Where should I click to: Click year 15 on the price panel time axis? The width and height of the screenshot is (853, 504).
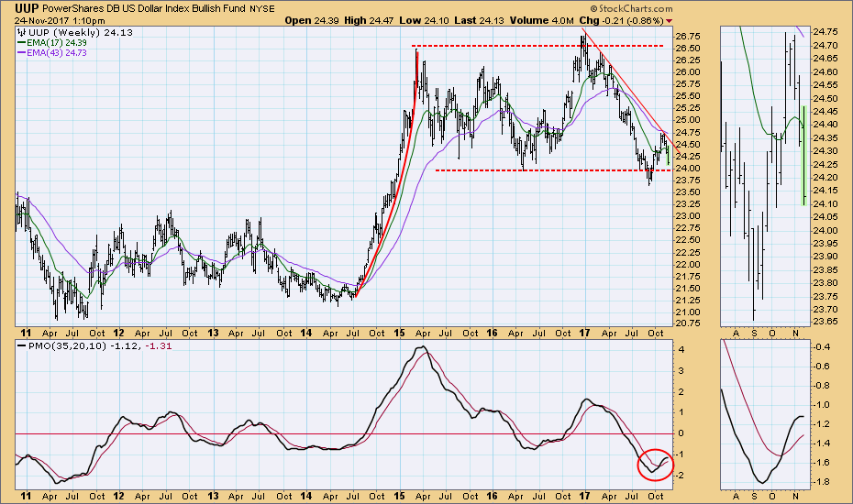coord(400,334)
